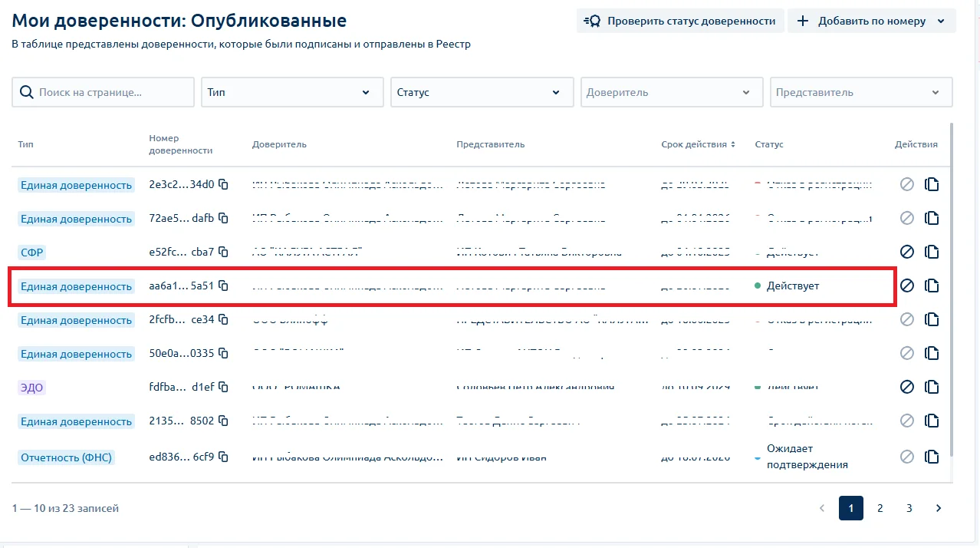
Task: Click the greyed revoke icon in row ed836…6cf9
Action: coord(907,457)
